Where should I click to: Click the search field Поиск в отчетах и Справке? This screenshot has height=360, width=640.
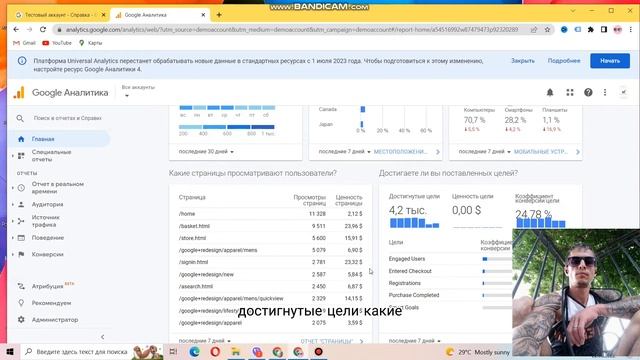tap(67, 118)
